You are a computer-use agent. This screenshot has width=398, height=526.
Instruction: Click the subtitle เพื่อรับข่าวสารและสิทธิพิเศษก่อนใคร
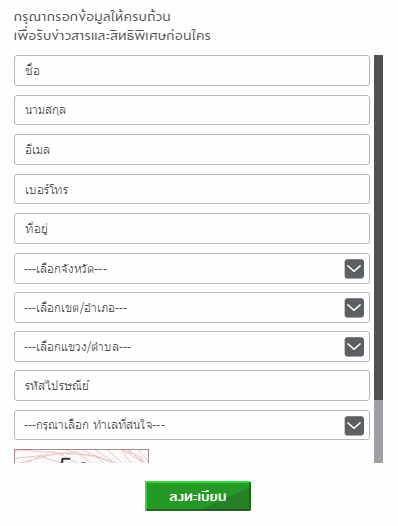pyautogui.click(x=112, y=36)
